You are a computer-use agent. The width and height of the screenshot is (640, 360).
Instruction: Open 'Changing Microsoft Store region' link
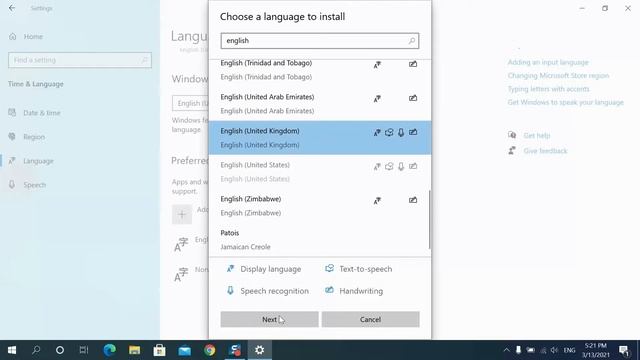point(558,76)
